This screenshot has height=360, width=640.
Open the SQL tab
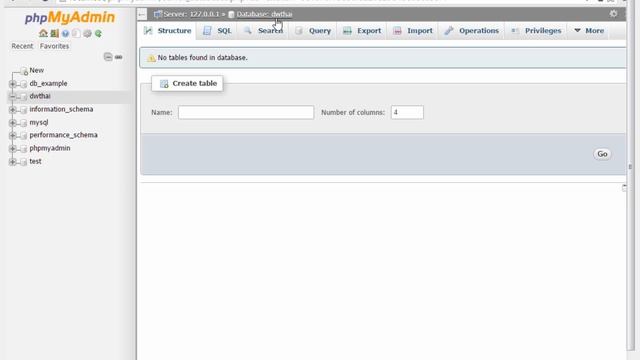point(217,31)
